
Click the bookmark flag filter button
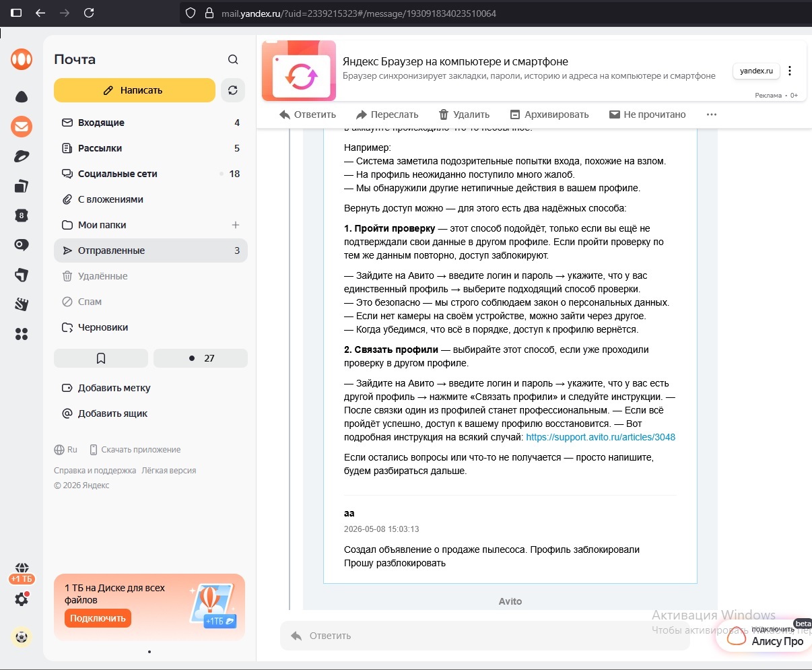(x=101, y=358)
